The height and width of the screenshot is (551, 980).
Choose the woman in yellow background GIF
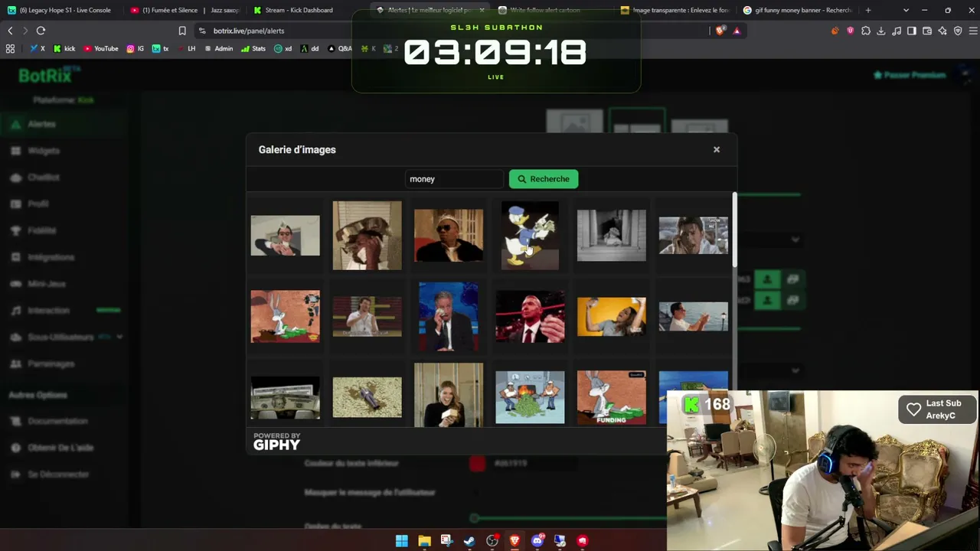coord(611,316)
